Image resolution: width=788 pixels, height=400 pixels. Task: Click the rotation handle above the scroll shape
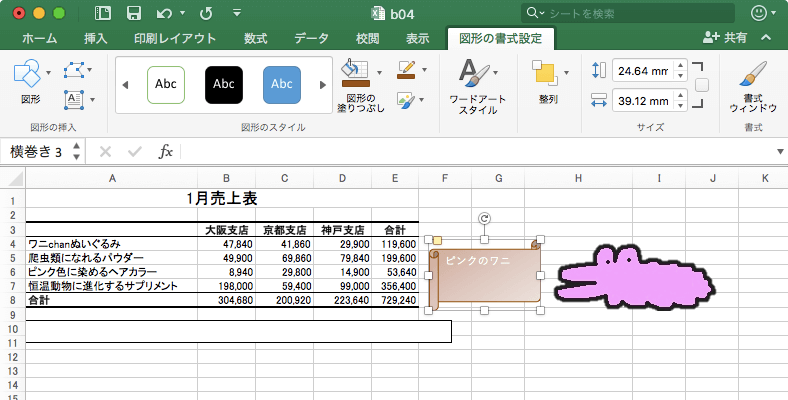[484, 218]
